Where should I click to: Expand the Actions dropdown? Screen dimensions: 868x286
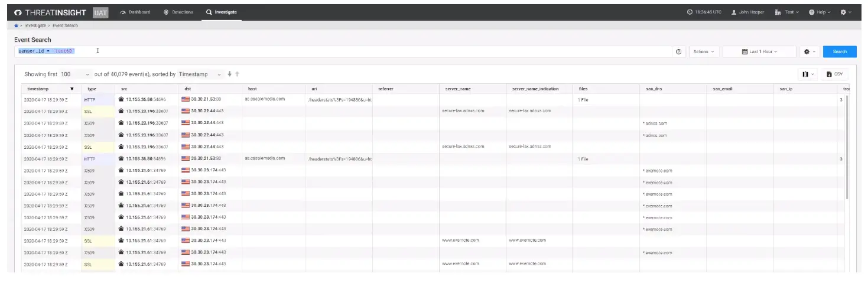pos(704,52)
